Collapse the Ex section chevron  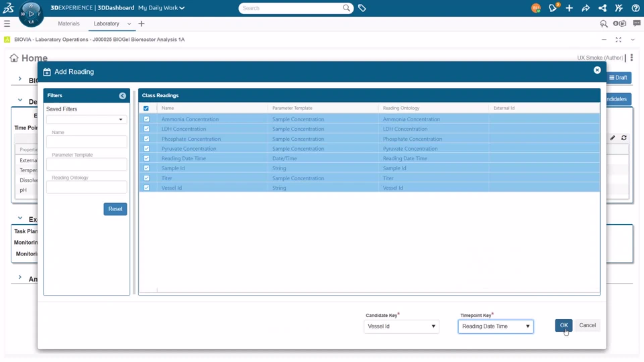click(19, 218)
